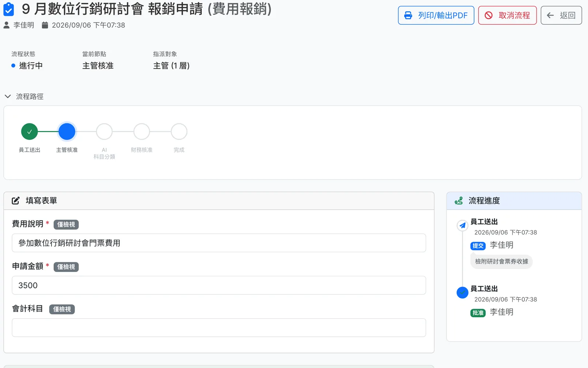Screen dimensions: 588x368
Task: Click the green checkmark 員工送出 step
Action: [x=29, y=131]
